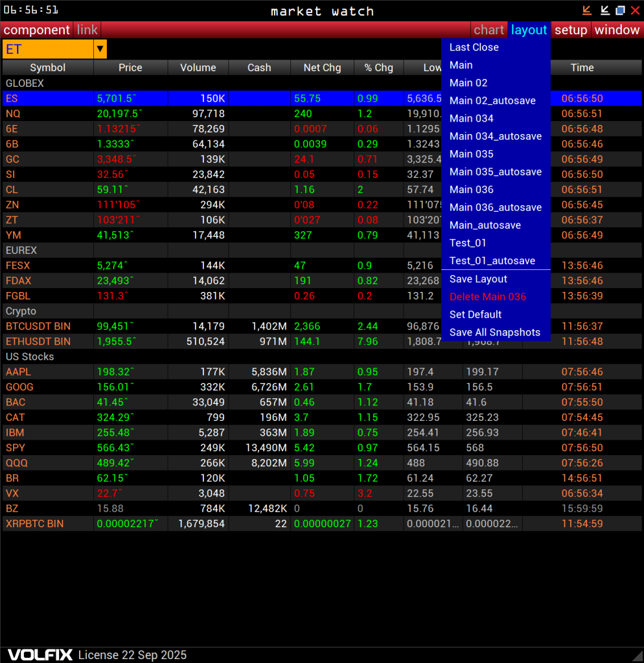Select the FDAX symbol
Image resolution: width=644 pixels, height=663 pixels.
18,281
